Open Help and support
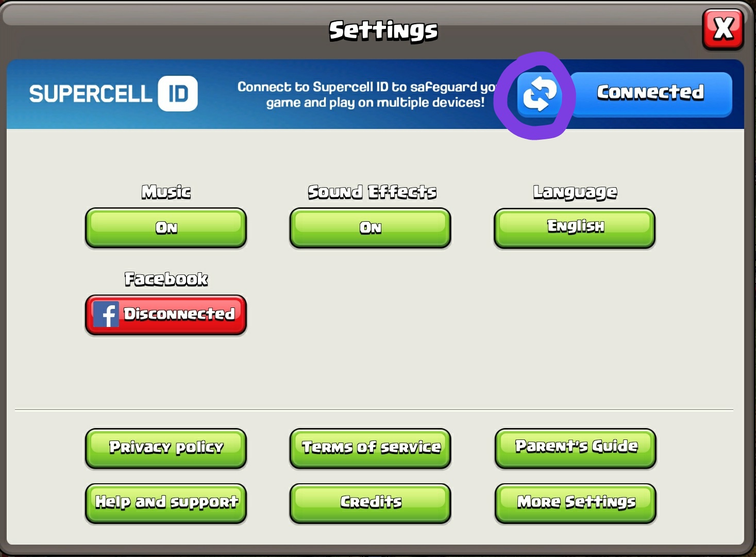The height and width of the screenshot is (557, 756). pyautogui.click(x=166, y=503)
